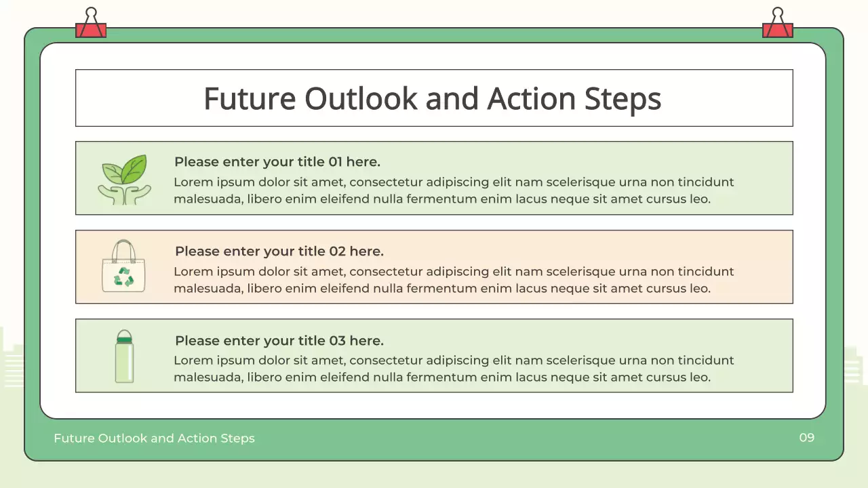Click the footer text 'Future Outlook and Action Steps'
This screenshot has height=488, width=868.
154,439
